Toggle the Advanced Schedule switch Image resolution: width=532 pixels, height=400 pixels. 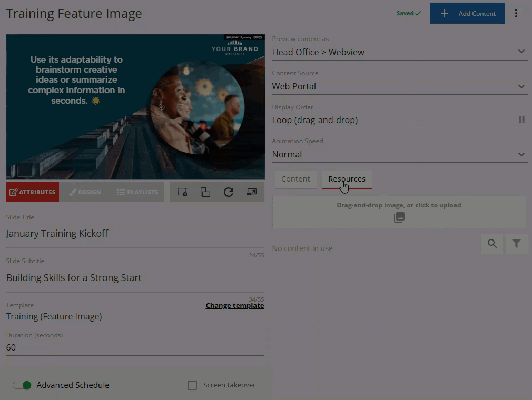click(22, 385)
